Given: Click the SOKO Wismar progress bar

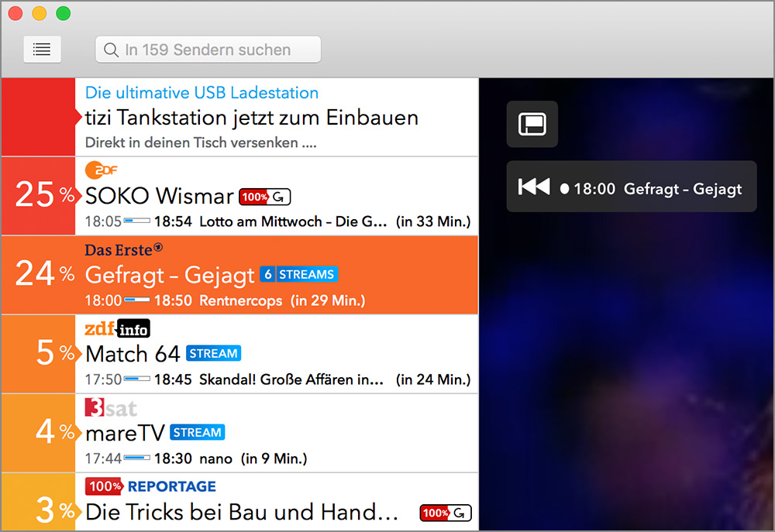Looking at the screenshot, I should (137, 220).
